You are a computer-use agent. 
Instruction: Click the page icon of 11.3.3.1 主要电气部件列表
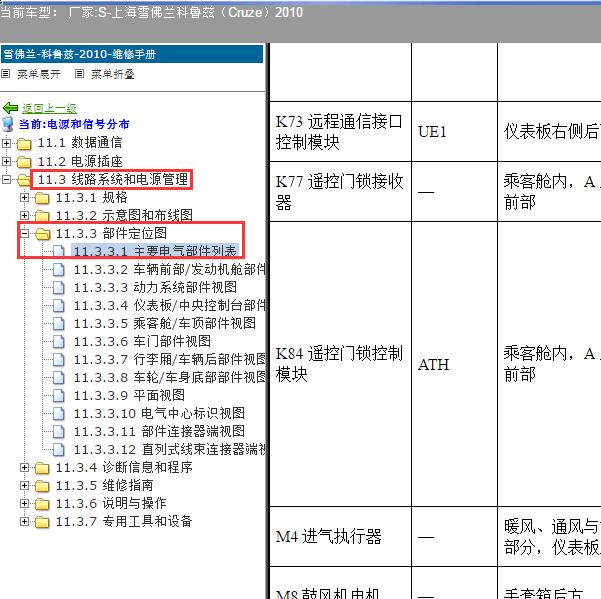59,251
